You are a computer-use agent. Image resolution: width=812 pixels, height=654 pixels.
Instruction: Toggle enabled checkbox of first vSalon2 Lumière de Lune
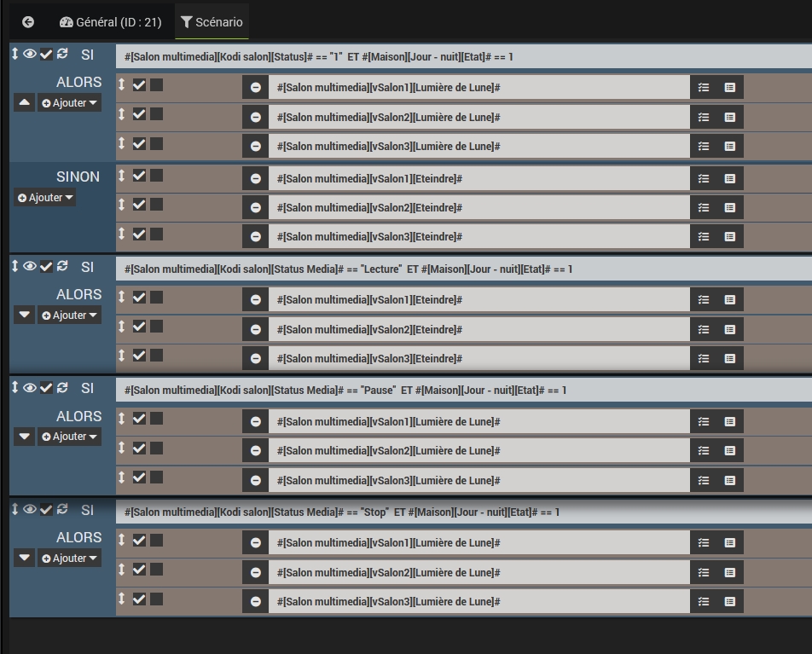tap(139, 114)
